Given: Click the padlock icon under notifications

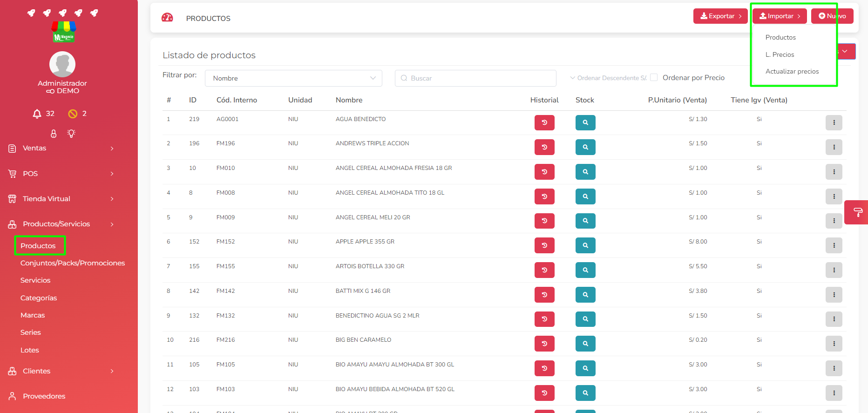Looking at the screenshot, I should click(x=54, y=134).
